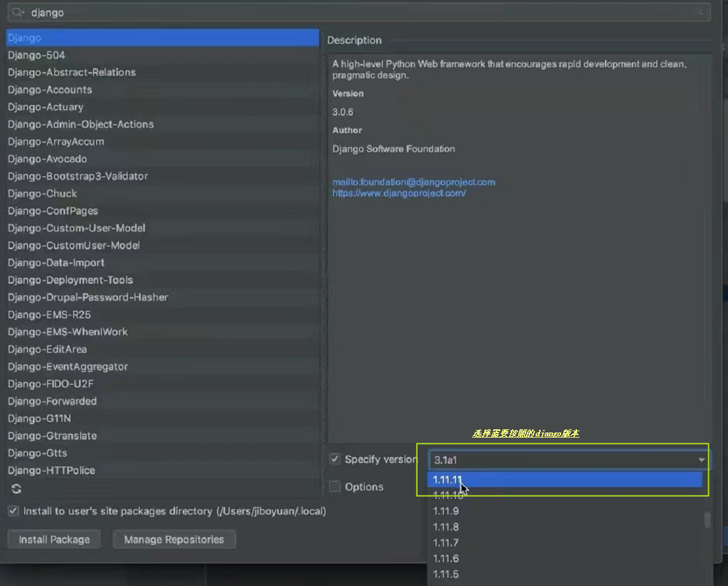Select the Django-ConfPages package

coord(162,210)
